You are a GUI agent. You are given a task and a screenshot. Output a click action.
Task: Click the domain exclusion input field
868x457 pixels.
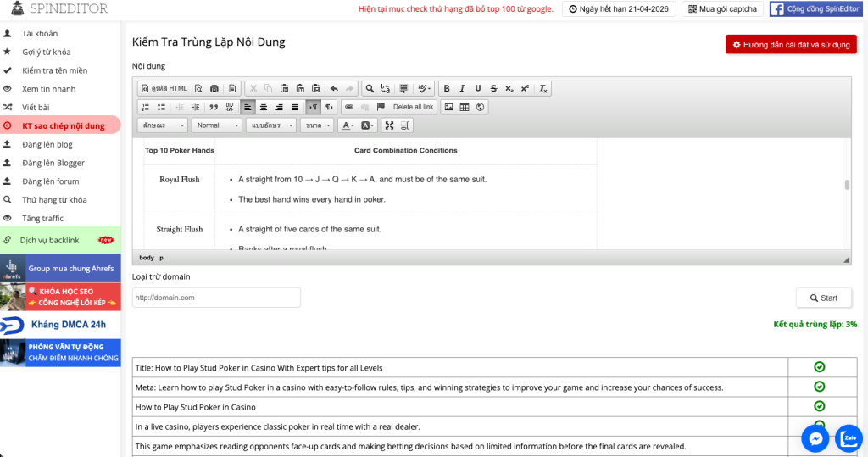point(216,298)
